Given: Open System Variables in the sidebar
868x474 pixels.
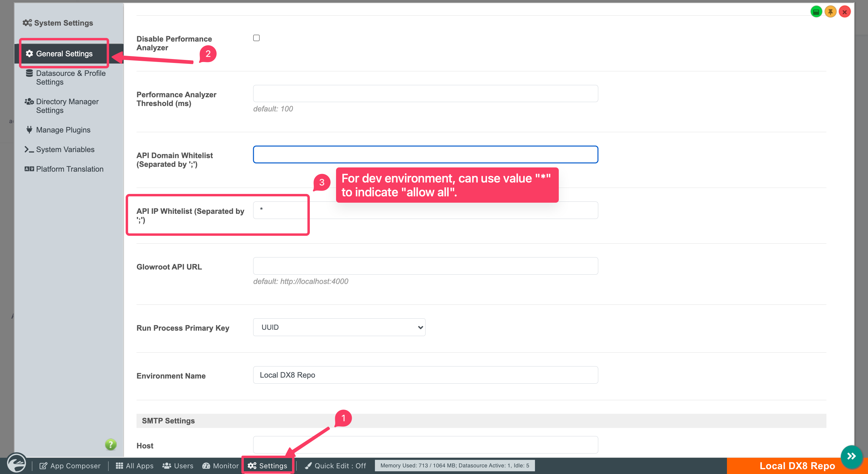Looking at the screenshot, I should point(65,149).
